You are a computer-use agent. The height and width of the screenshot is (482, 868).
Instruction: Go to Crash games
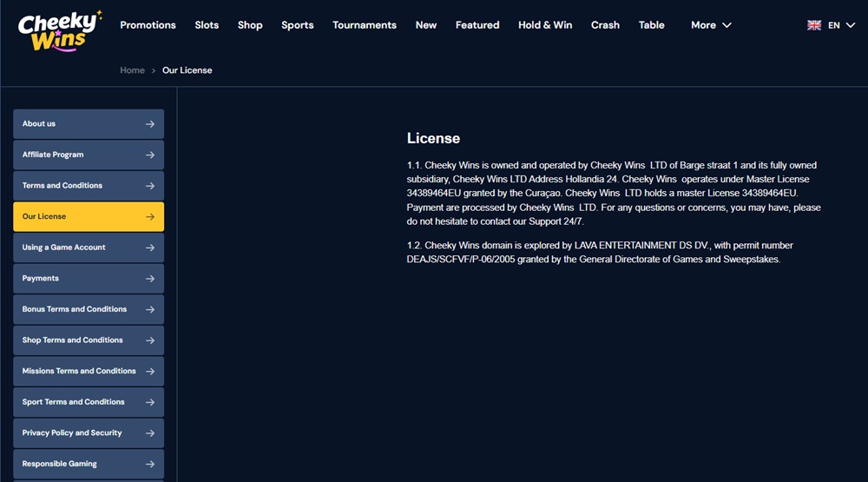605,25
